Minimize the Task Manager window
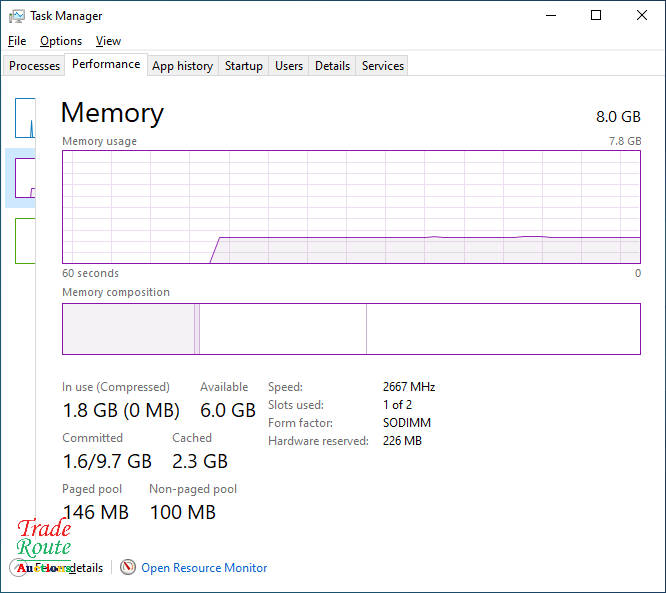 point(550,16)
